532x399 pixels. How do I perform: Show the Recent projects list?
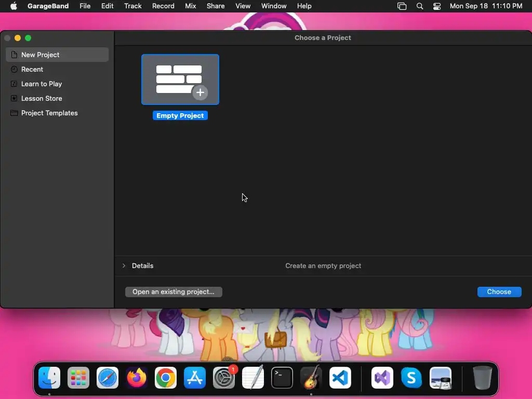click(57, 69)
